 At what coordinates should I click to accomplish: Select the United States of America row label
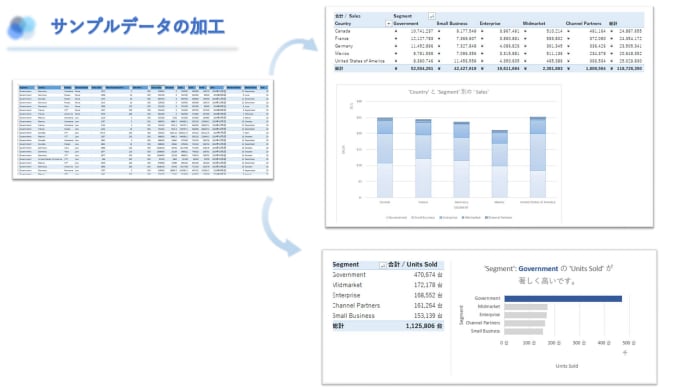tap(360, 61)
